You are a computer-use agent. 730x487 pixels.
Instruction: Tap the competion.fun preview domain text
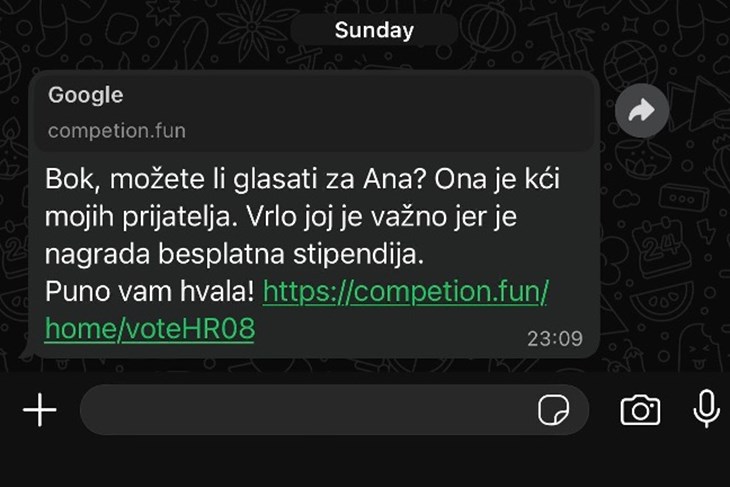point(117,131)
